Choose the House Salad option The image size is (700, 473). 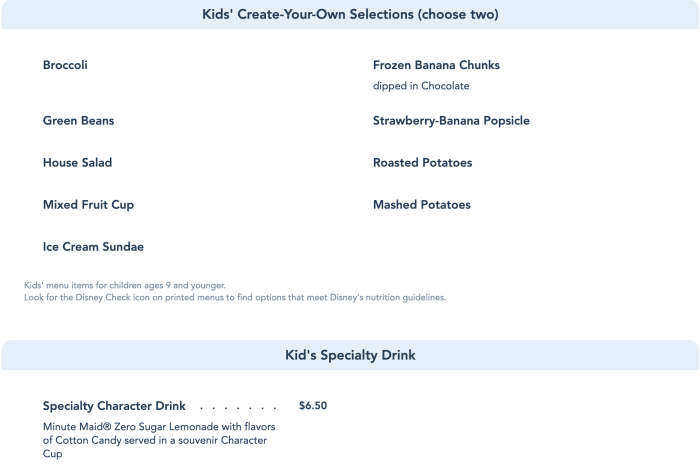pyautogui.click(x=77, y=163)
